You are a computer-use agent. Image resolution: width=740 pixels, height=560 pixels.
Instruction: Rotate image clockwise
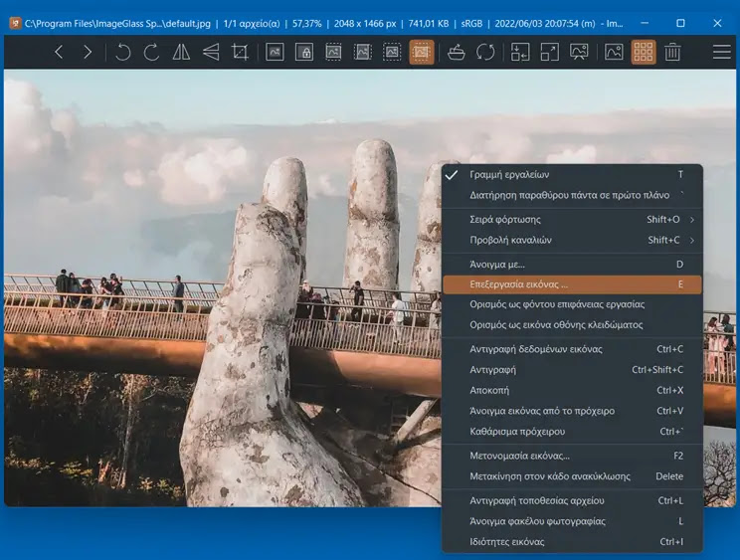point(151,53)
